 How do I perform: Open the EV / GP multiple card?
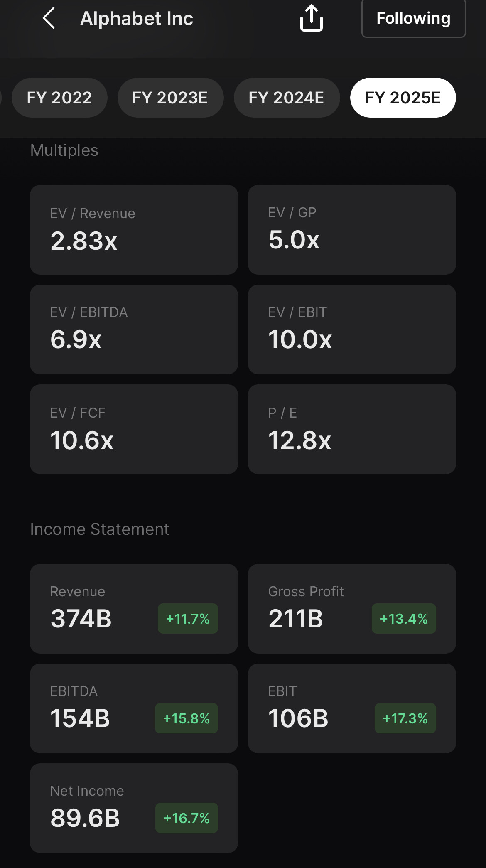(352, 230)
